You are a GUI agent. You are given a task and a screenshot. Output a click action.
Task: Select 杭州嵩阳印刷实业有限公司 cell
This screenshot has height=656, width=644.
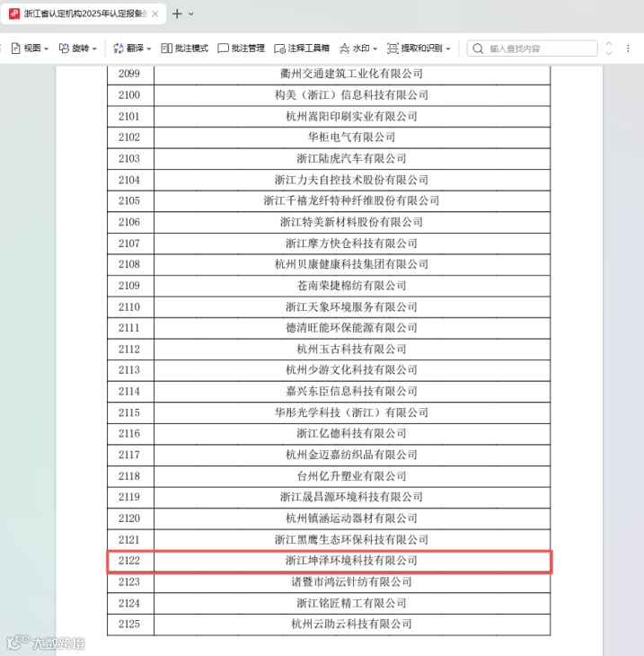352,116
